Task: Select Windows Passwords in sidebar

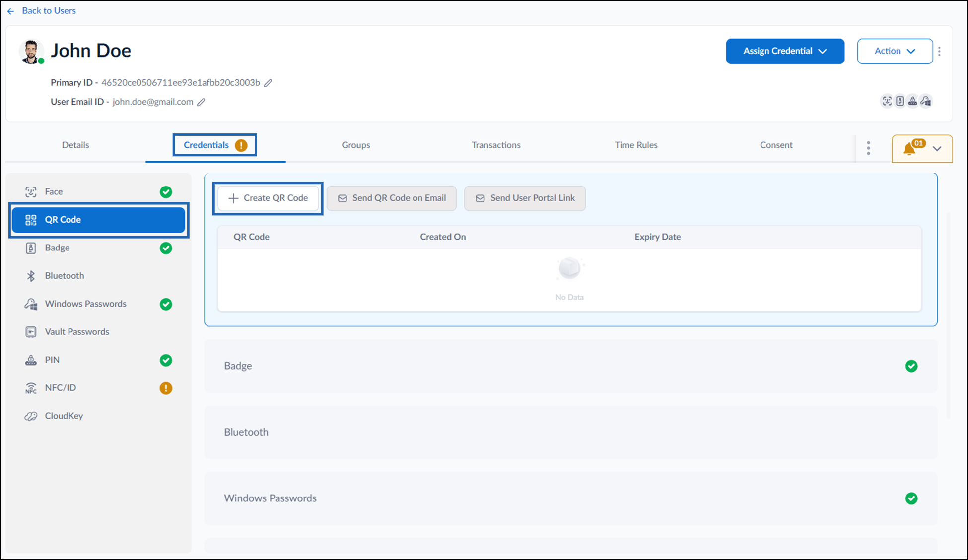Action: tap(98, 304)
